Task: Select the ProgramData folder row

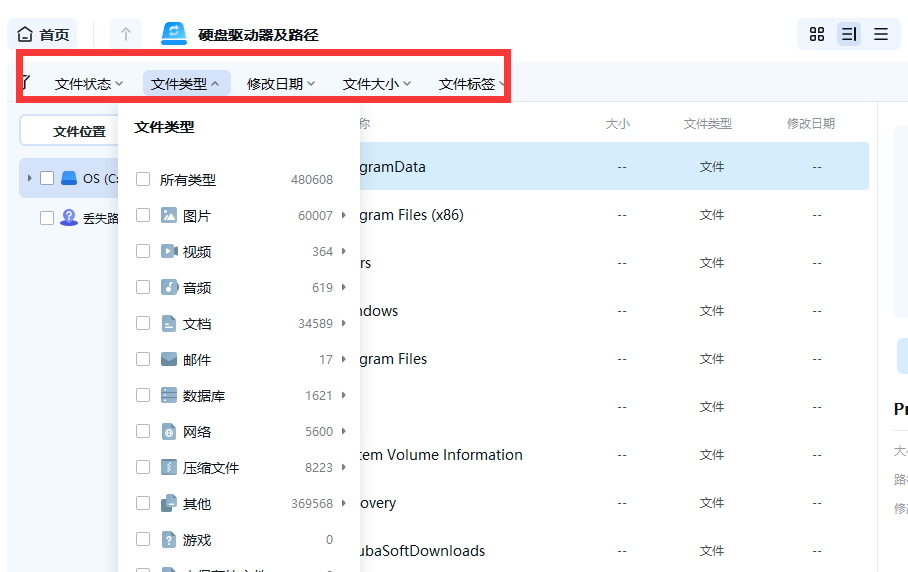Action: [x=614, y=166]
